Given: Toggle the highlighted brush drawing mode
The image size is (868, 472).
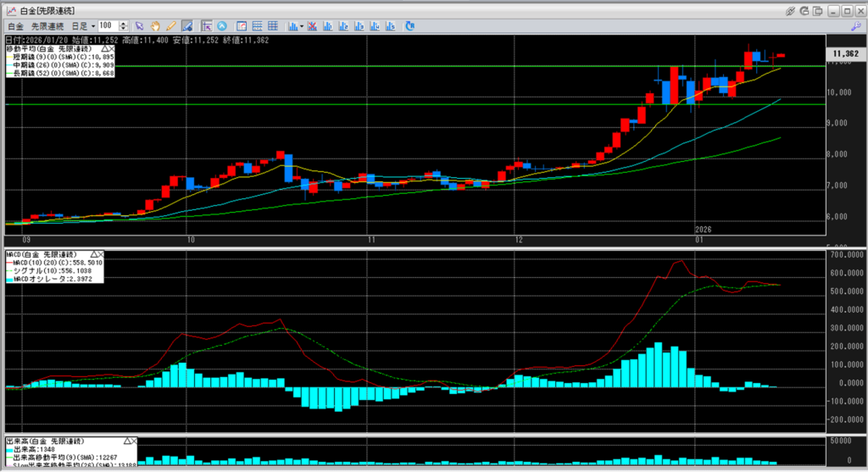Looking at the screenshot, I should (x=186, y=26).
